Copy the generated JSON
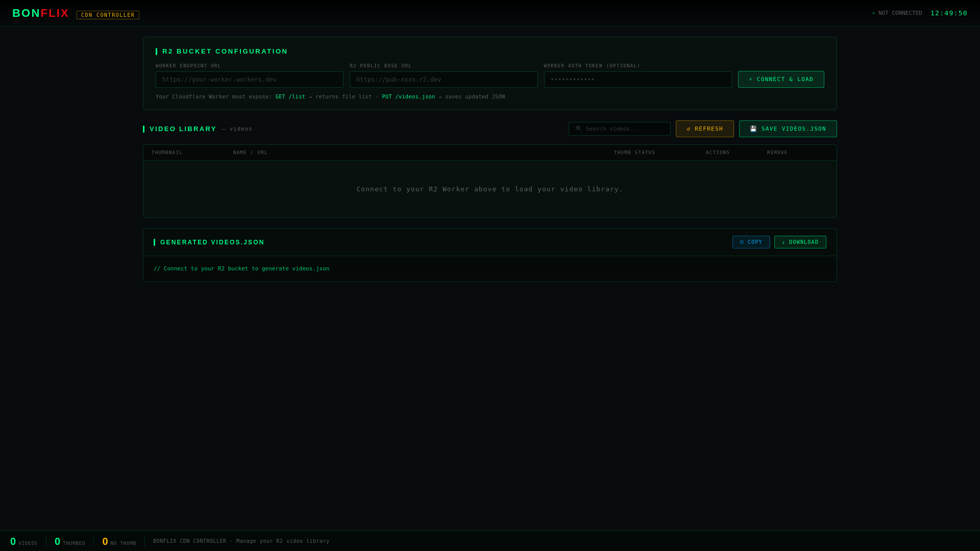Viewport: 980px width, 551px height. (751, 242)
